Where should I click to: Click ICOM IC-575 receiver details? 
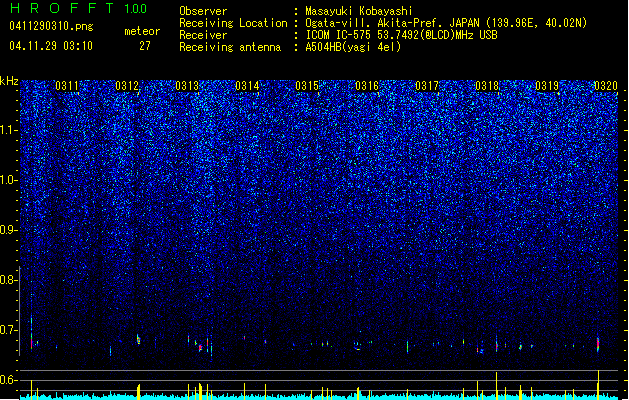pos(401,35)
